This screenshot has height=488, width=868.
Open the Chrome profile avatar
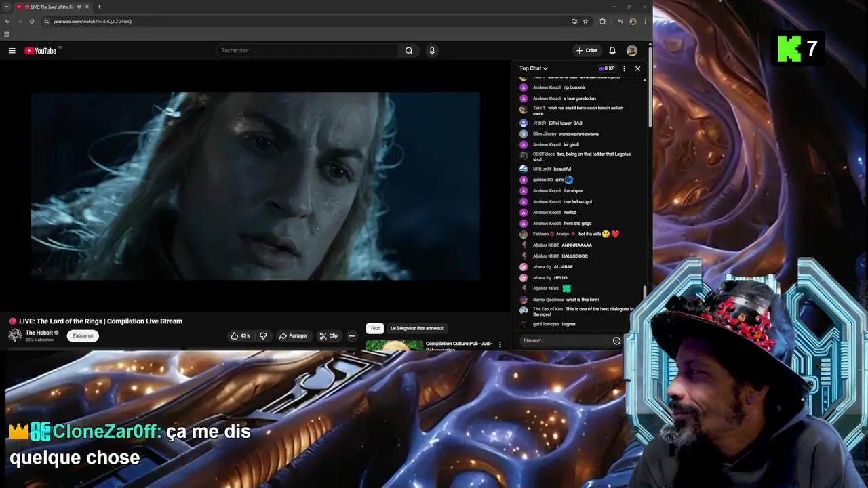633,21
